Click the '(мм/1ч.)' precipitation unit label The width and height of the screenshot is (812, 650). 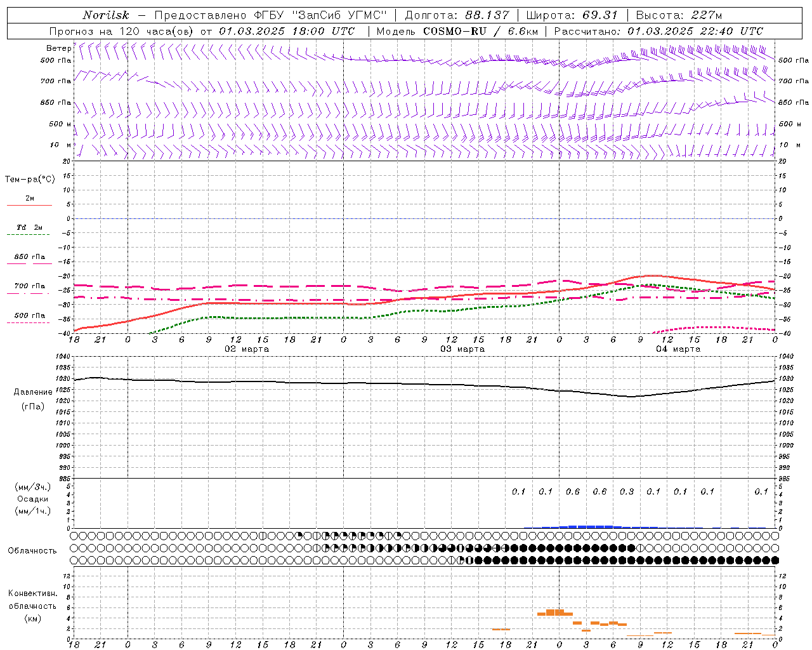(x=33, y=511)
